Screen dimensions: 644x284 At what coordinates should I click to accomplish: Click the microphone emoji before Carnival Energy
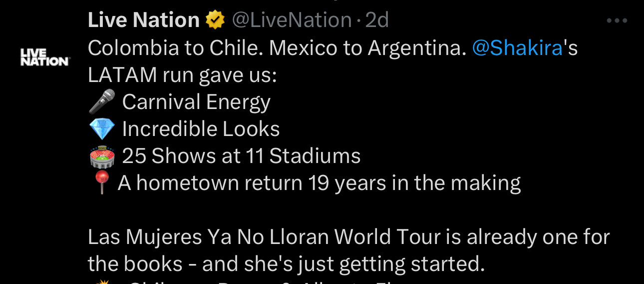(102, 102)
